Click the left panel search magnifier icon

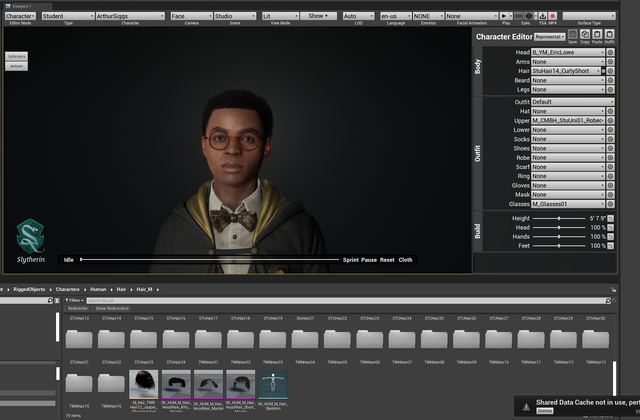point(50,300)
